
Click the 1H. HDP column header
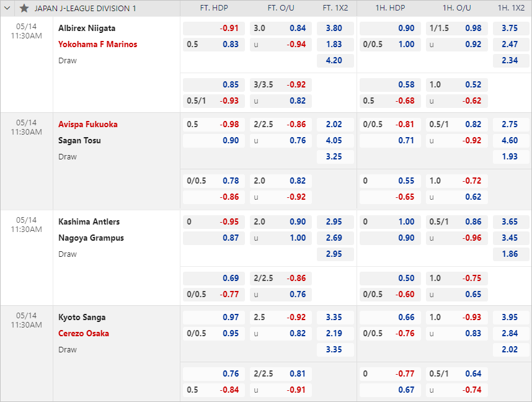(x=390, y=8)
